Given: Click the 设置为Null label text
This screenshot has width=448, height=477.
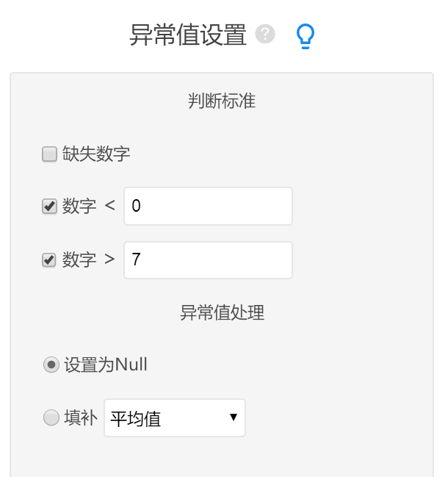Looking at the screenshot, I should (106, 365).
